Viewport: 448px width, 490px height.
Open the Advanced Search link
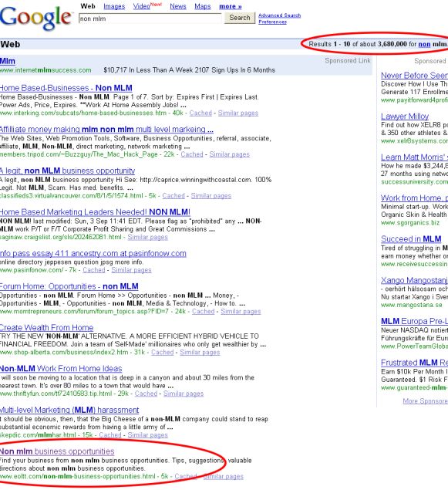tap(279, 15)
